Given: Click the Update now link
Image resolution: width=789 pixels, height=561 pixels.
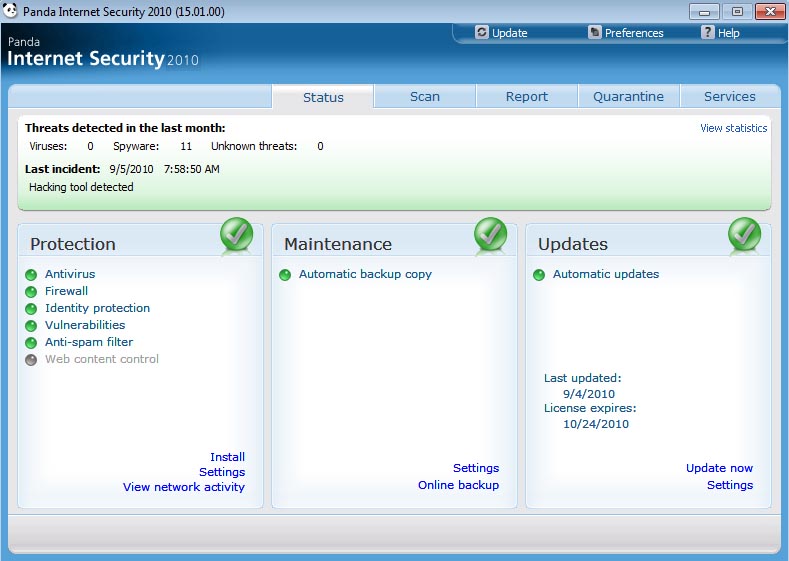Looking at the screenshot, I should (x=719, y=468).
